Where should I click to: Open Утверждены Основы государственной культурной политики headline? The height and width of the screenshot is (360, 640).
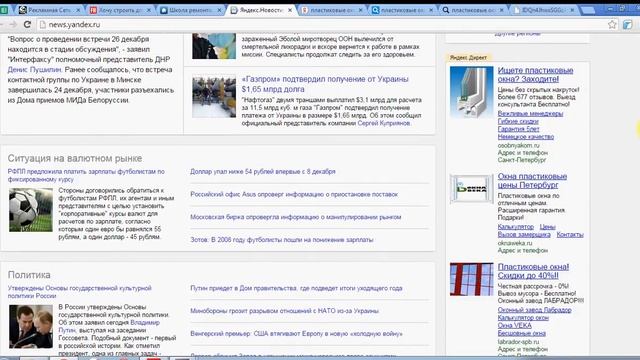tap(80, 292)
